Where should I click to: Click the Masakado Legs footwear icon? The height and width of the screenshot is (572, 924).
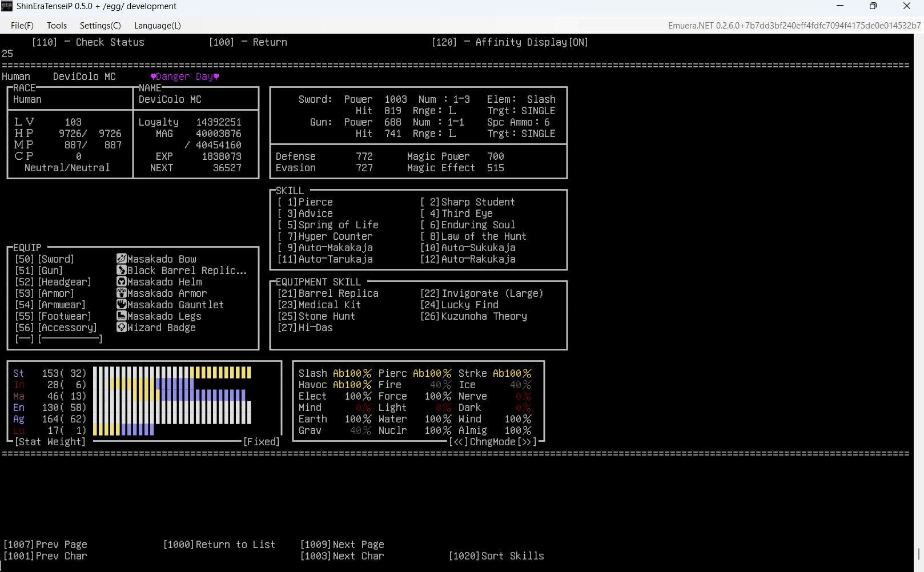tap(121, 316)
